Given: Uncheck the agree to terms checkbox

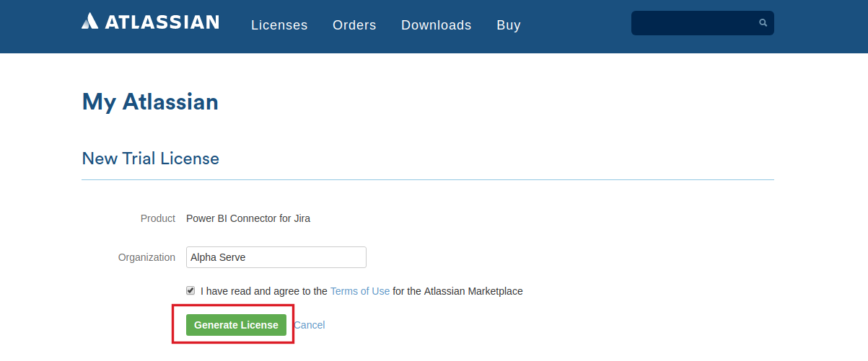Looking at the screenshot, I should [190, 290].
